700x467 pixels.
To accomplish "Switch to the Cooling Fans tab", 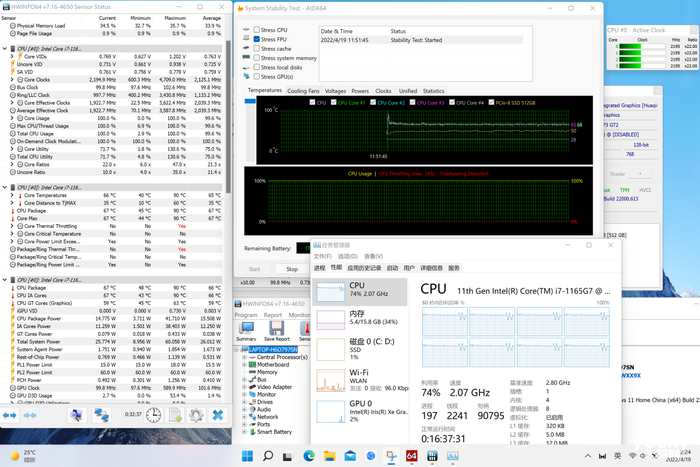I will click(304, 91).
